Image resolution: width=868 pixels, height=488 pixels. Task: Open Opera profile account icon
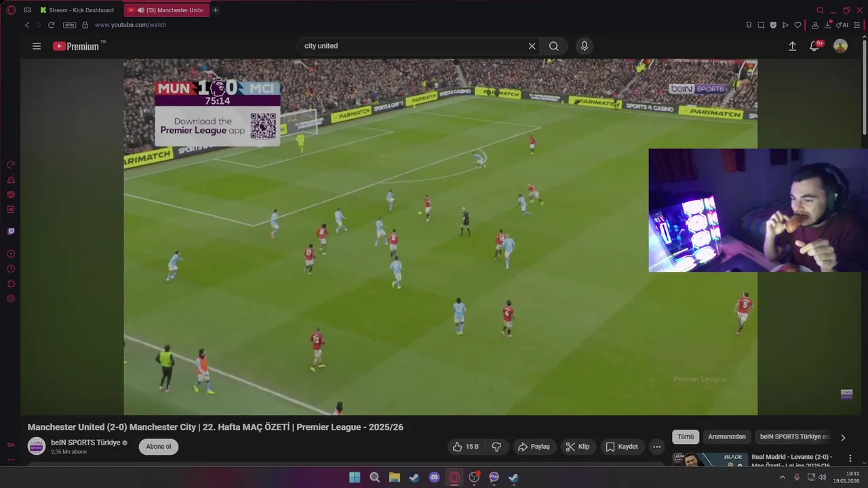pos(815,25)
